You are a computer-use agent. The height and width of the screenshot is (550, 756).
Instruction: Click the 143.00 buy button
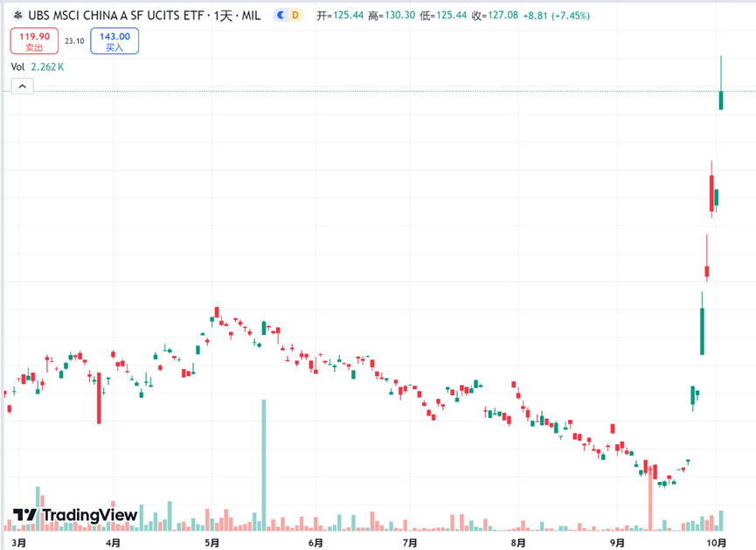click(x=114, y=41)
